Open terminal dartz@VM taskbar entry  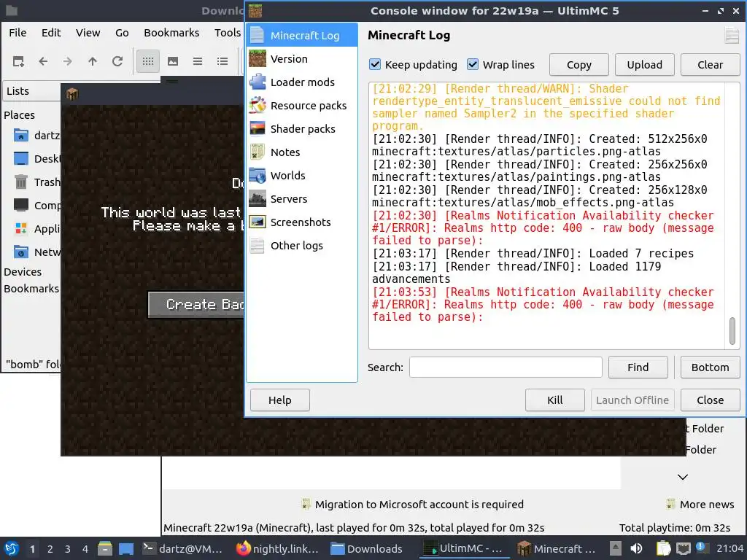pos(183,549)
